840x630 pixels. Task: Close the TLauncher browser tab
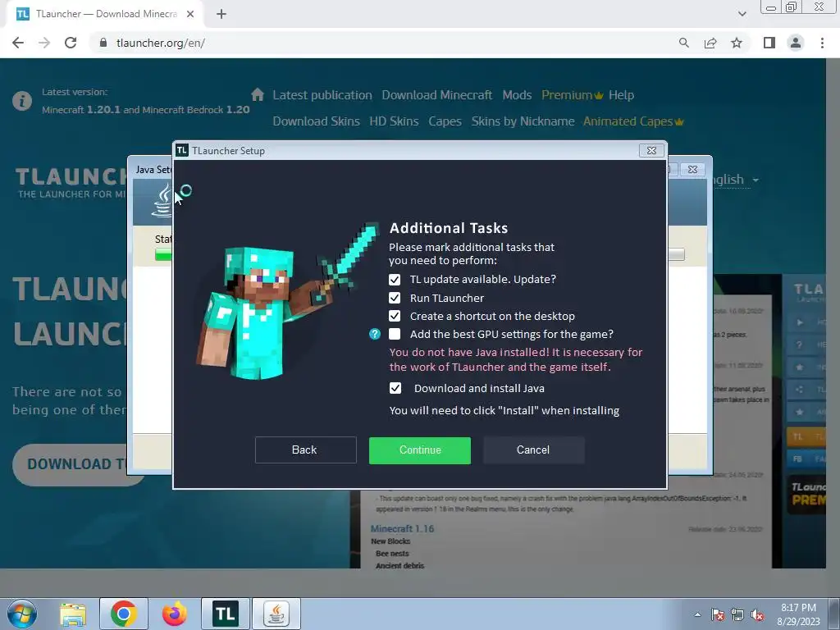[x=190, y=14]
